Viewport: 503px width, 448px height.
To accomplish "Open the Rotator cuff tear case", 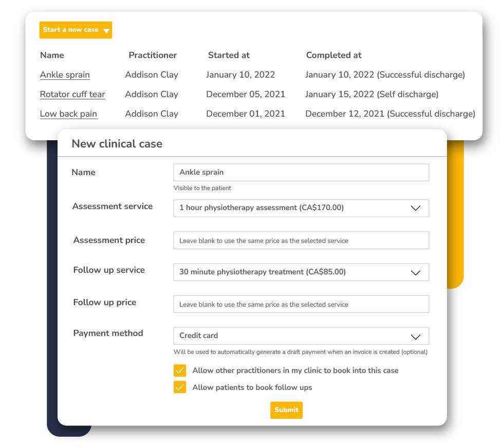I will click(72, 95).
